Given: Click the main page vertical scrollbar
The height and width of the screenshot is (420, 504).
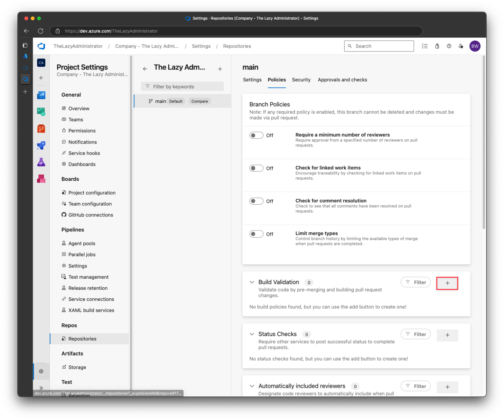Looking at the screenshot, I should click(484, 143).
